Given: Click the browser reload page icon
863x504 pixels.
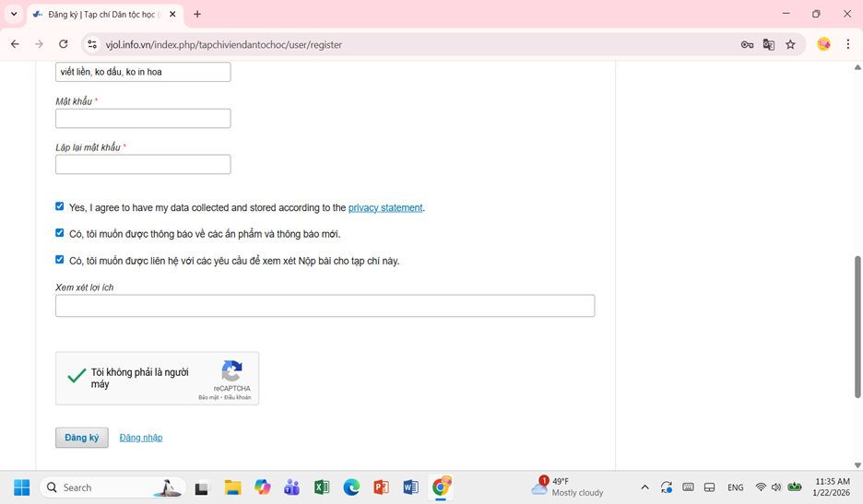Looking at the screenshot, I should tap(63, 44).
